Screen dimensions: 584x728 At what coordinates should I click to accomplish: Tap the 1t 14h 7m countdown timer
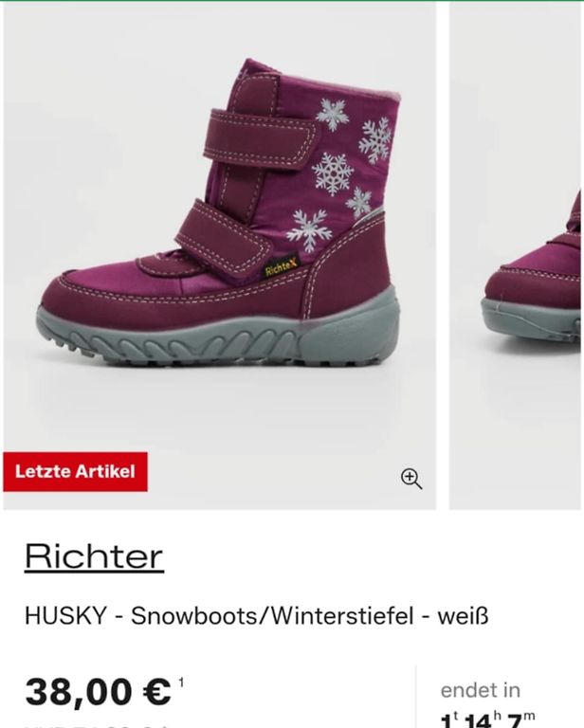coord(487,719)
